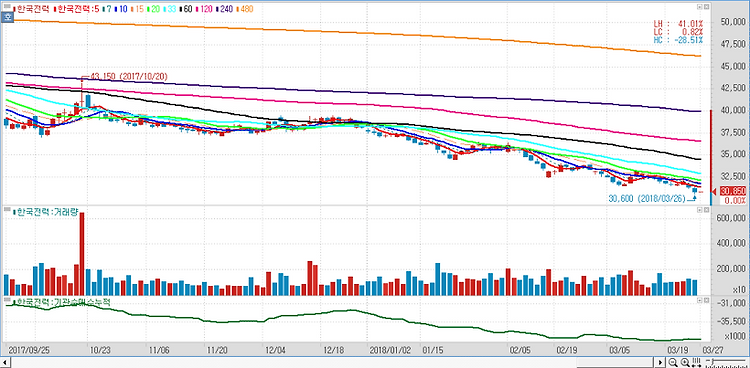The width and height of the screenshot is (750, 368).
Task: Select the 15-day moving average legend
Action: click(136, 9)
